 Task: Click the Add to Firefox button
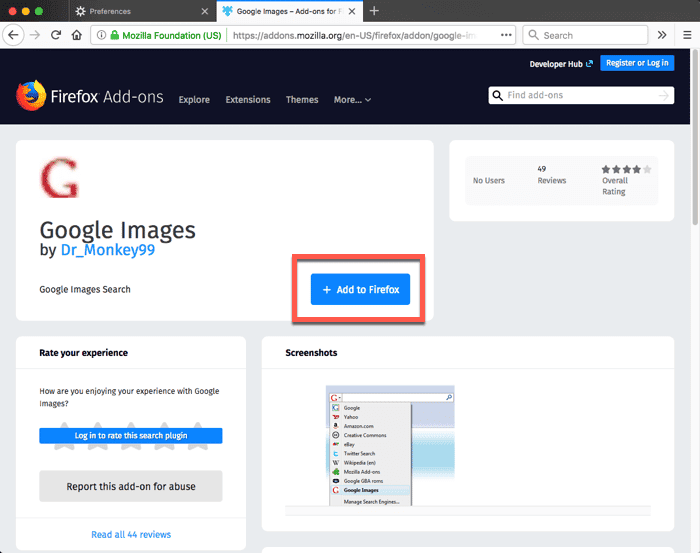(x=360, y=289)
